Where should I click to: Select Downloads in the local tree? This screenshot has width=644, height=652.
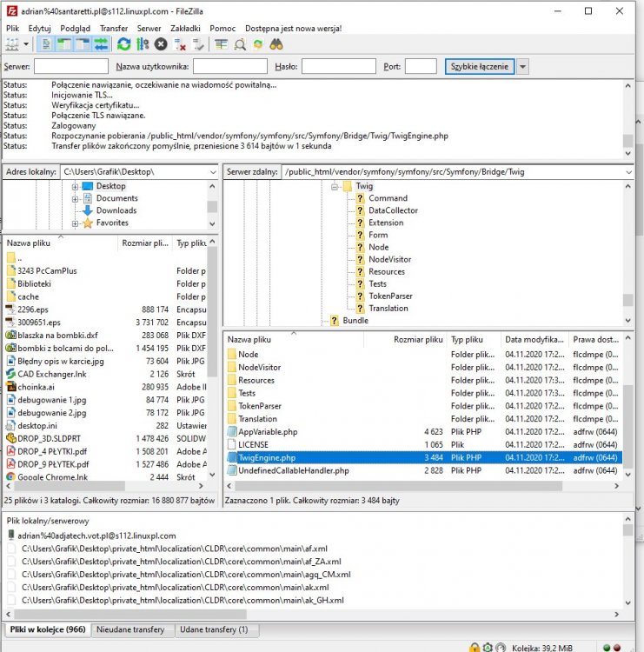click(116, 210)
